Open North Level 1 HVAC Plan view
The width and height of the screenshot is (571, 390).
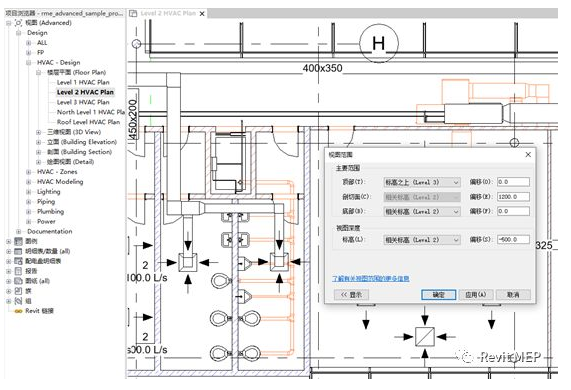tap(91, 112)
